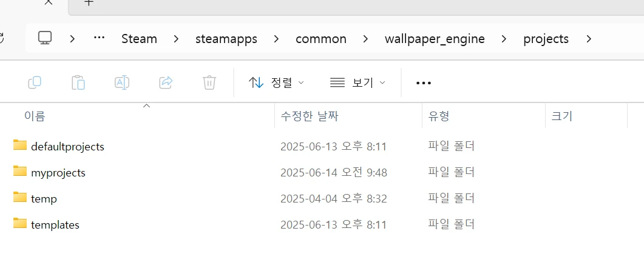The image size is (644, 268).
Task: Expand chevron after projects in address bar
Action: coord(588,39)
